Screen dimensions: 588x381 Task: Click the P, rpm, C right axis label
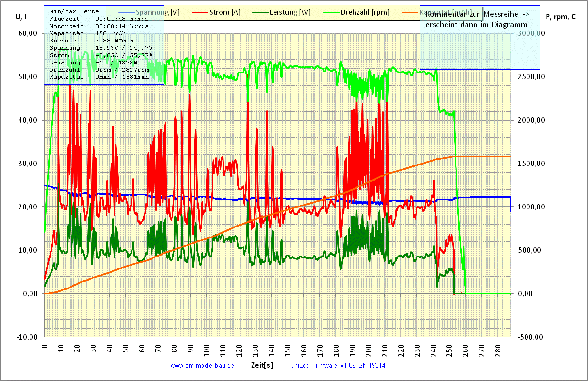click(560, 17)
